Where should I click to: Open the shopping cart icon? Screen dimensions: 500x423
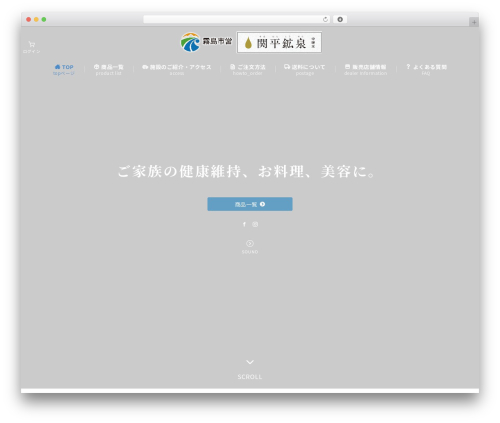point(32,44)
